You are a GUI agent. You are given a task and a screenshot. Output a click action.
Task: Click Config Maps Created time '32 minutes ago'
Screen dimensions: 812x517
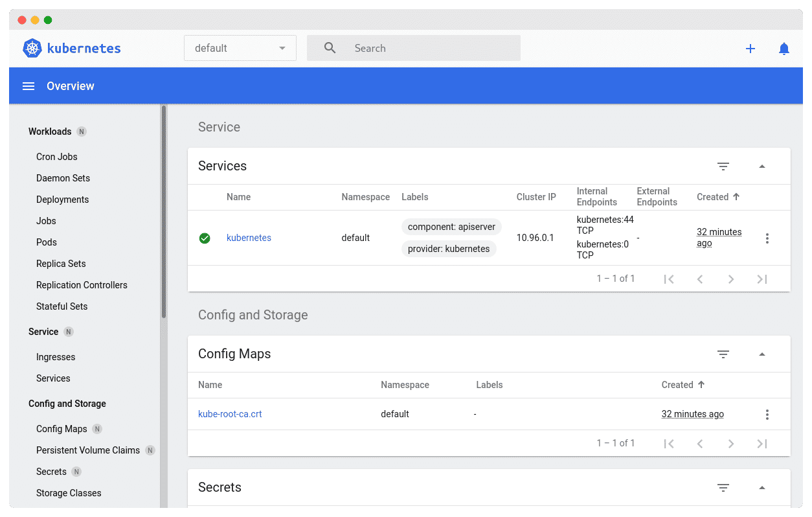coord(693,414)
